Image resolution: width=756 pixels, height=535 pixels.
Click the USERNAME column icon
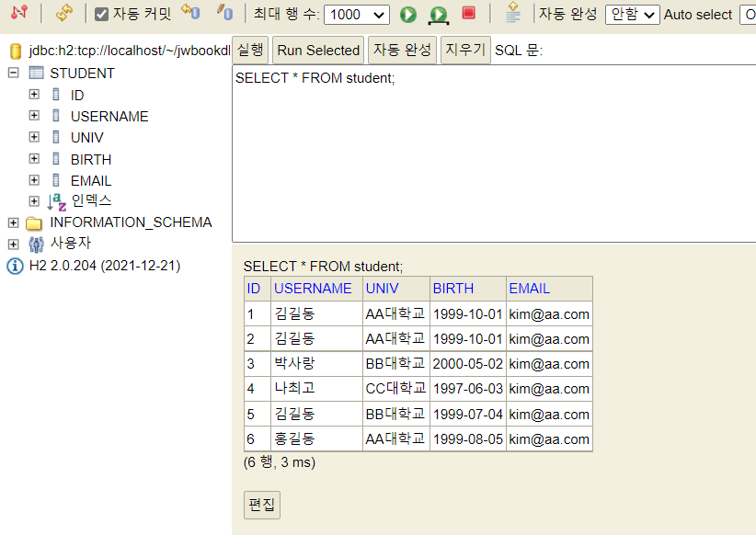coord(56,115)
